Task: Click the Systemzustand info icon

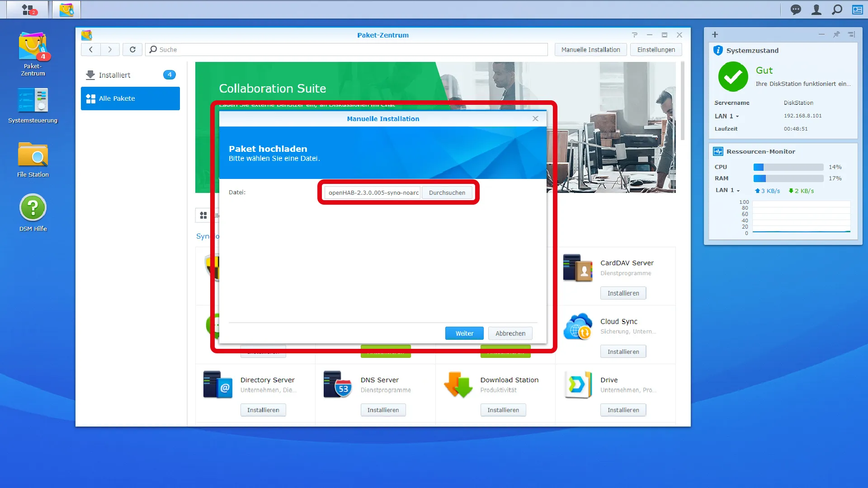Action: [718, 50]
